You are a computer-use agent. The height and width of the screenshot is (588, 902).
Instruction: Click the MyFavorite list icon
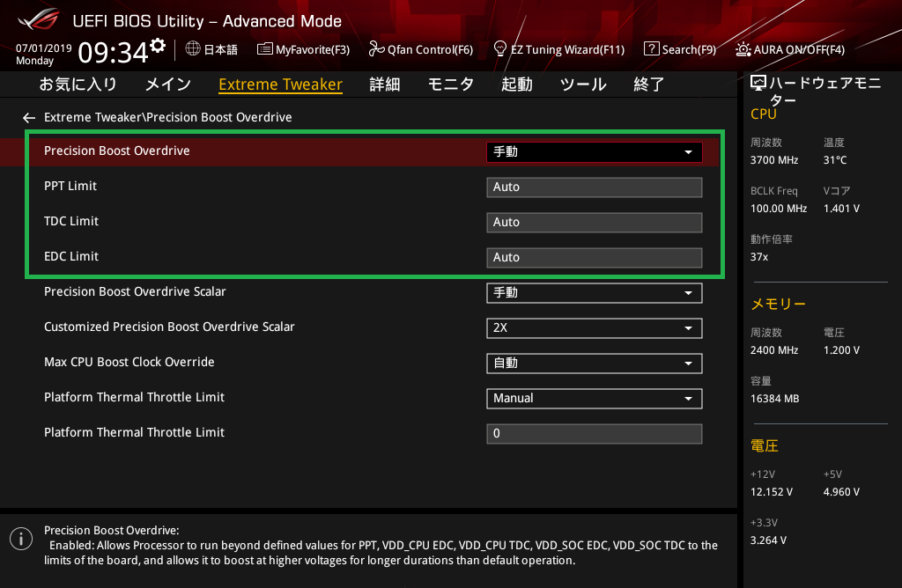pyautogui.click(x=264, y=49)
